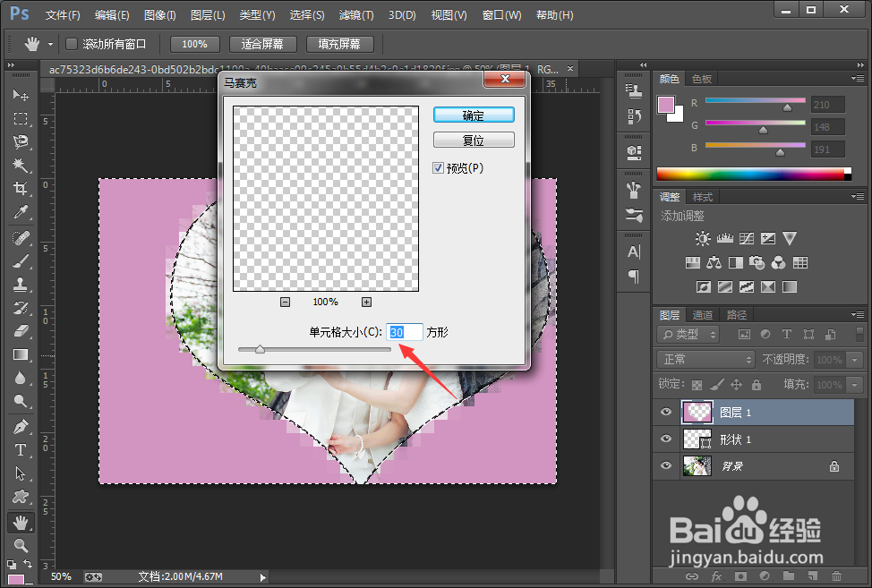
Task: Click the Cell Size input field
Action: [405, 332]
